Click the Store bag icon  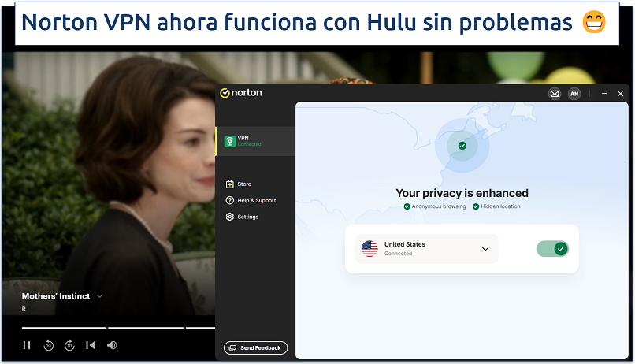(229, 184)
